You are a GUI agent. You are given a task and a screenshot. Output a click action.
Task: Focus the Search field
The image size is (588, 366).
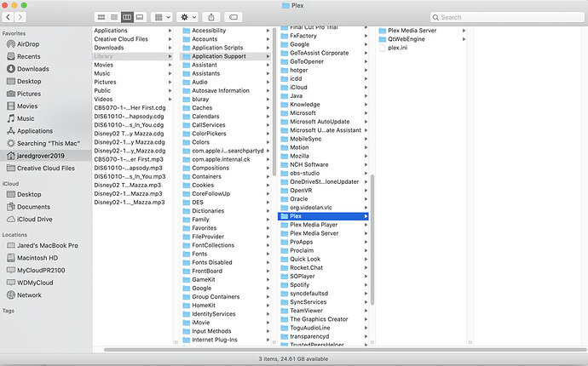click(x=507, y=17)
